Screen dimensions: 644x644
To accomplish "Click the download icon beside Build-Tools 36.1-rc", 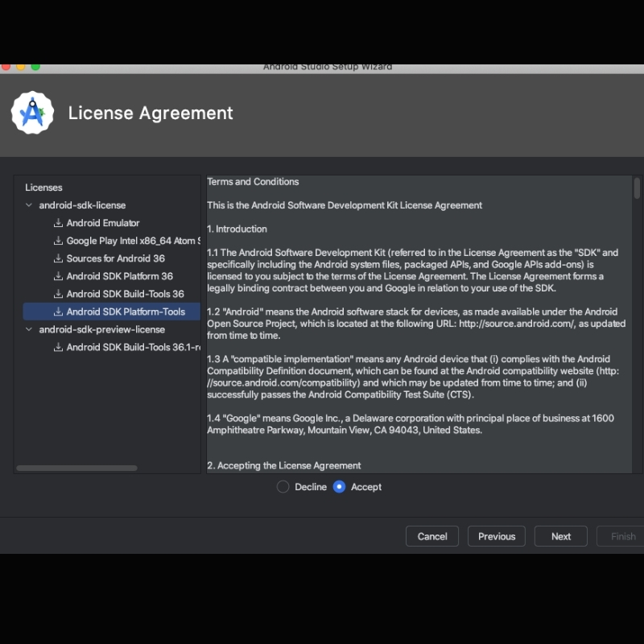I will 58,347.
